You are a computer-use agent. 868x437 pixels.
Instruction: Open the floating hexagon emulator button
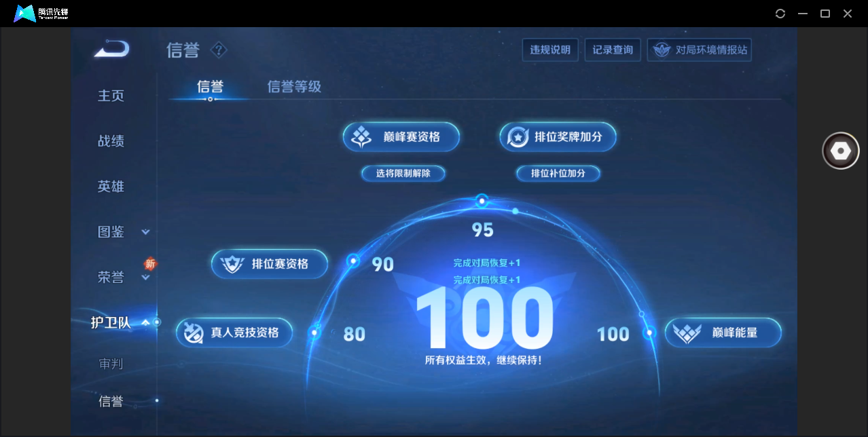click(x=841, y=151)
